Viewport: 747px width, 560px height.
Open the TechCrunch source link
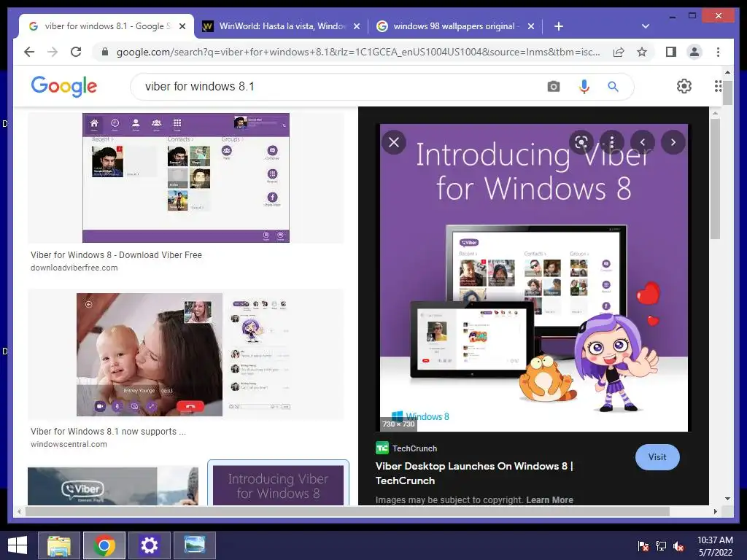pyautogui.click(x=406, y=448)
